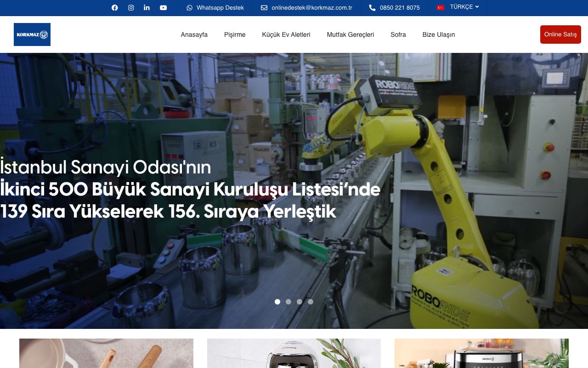This screenshot has width=588, height=368.
Task: Select the third slide dot
Action: pyautogui.click(x=300, y=302)
